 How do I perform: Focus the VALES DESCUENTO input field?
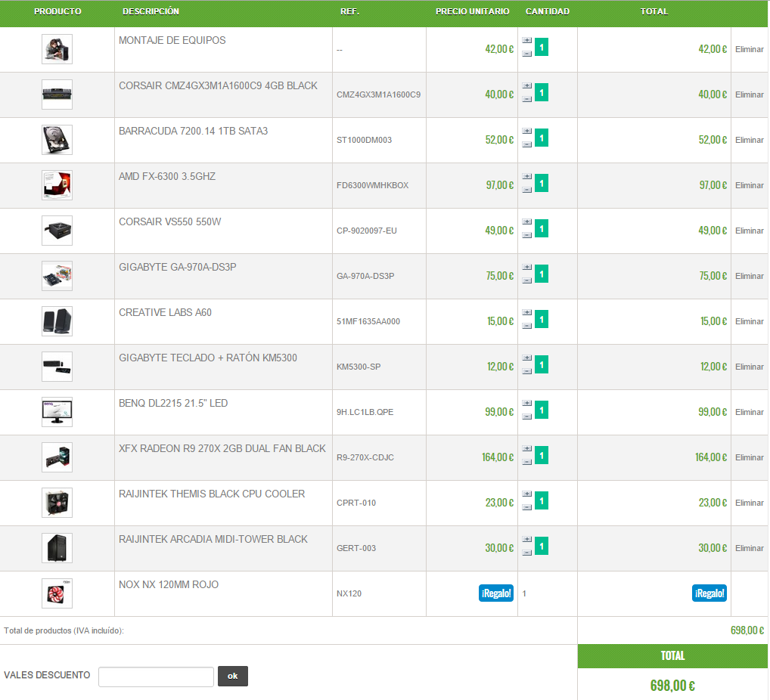pyautogui.click(x=156, y=677)
